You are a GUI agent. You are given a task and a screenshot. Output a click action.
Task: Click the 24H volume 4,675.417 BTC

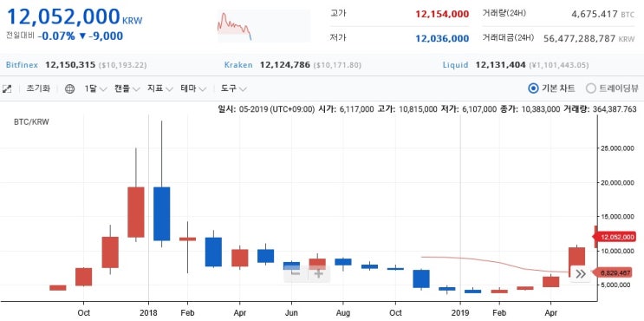(x=603, y=15)
